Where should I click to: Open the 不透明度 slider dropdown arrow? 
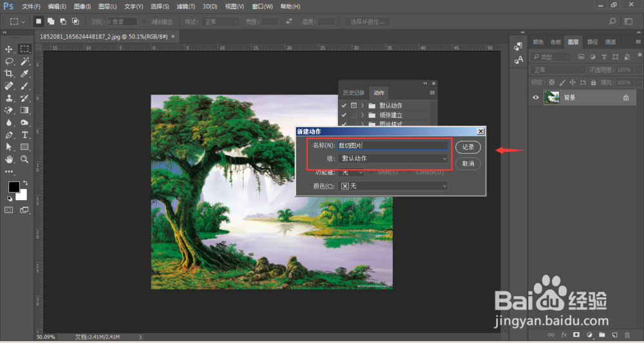(x=636, y=70)
